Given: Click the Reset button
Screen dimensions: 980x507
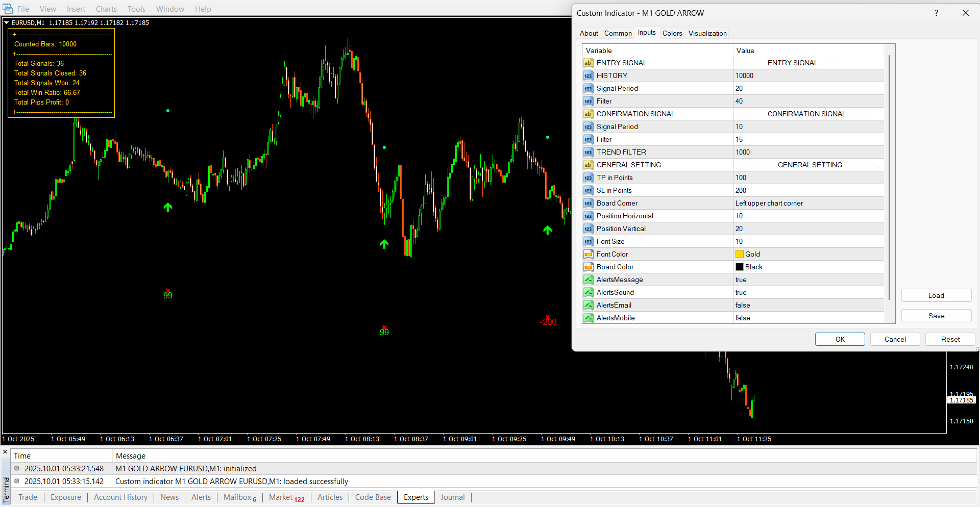Looking at the screenshot, I should [x=950, y=339].
